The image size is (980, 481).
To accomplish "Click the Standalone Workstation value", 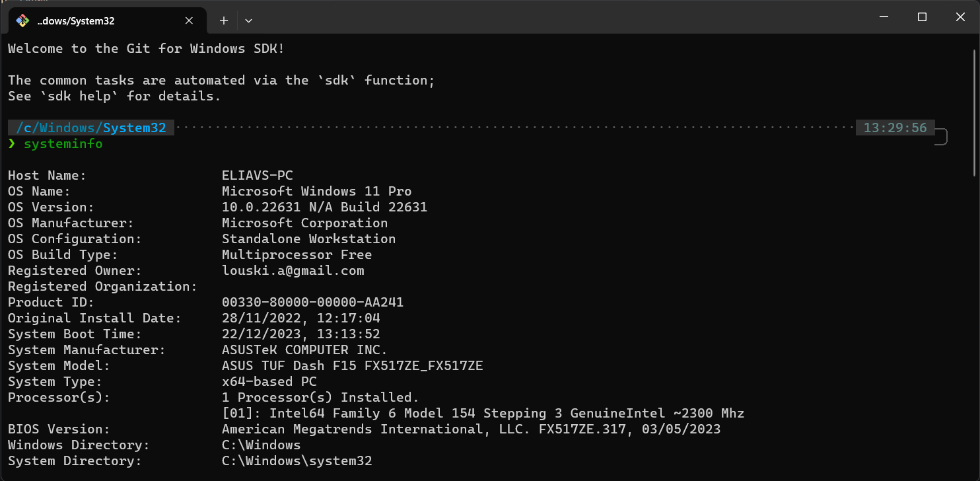I will (x=309, y=239).
